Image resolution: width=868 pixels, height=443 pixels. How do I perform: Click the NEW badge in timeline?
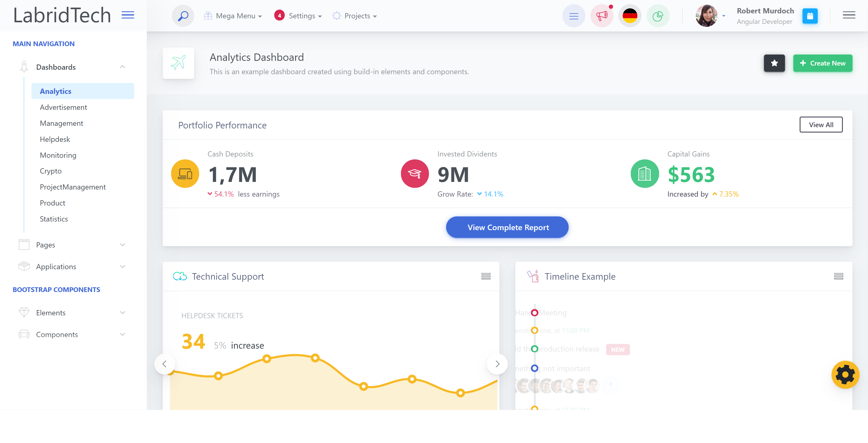(617, 350)
